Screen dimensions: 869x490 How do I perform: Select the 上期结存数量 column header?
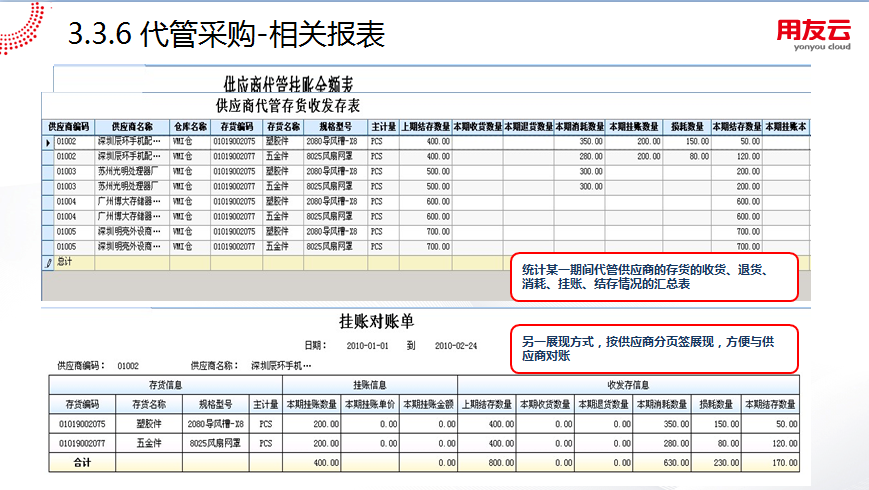click(426, 127)
